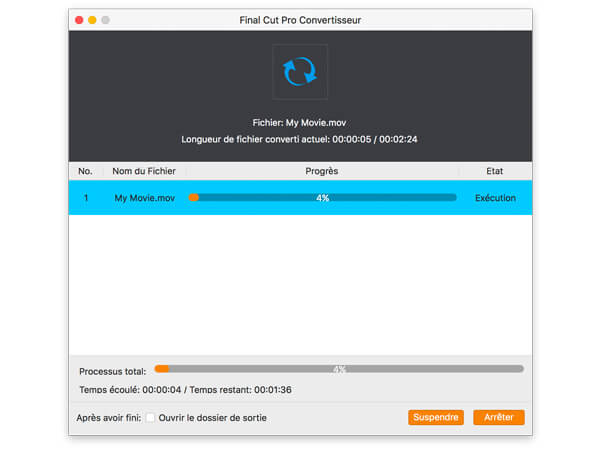
Task: Click the 'Exécution' status cell
Action: 495,198
